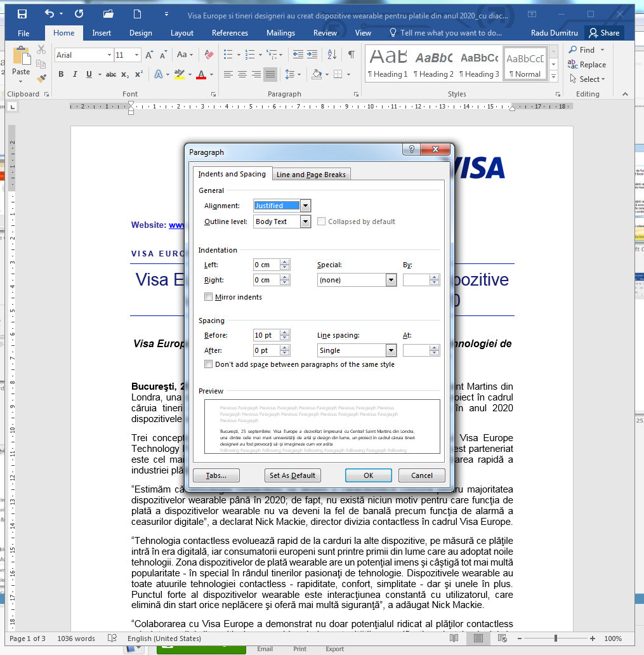Tick the Collapsed by default checkbox
This screenshot has width=644, height=655.
[x=321, y=222]
